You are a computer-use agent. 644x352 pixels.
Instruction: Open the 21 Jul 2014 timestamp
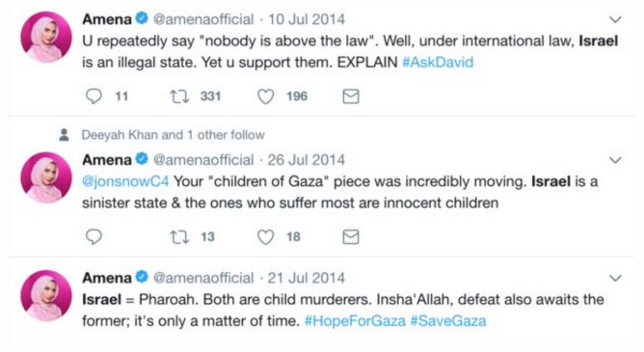tap(307, 278)
